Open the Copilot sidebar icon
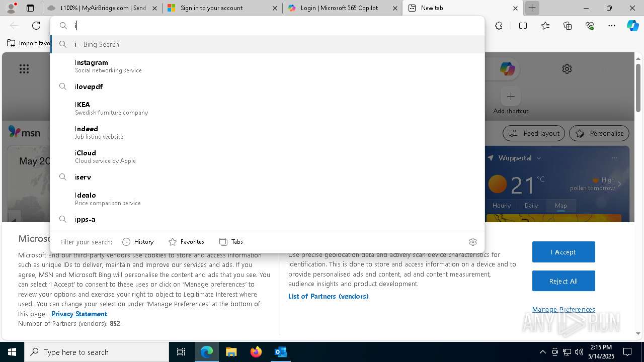Screen dimensions: 644x362 (x=632, y=26)
